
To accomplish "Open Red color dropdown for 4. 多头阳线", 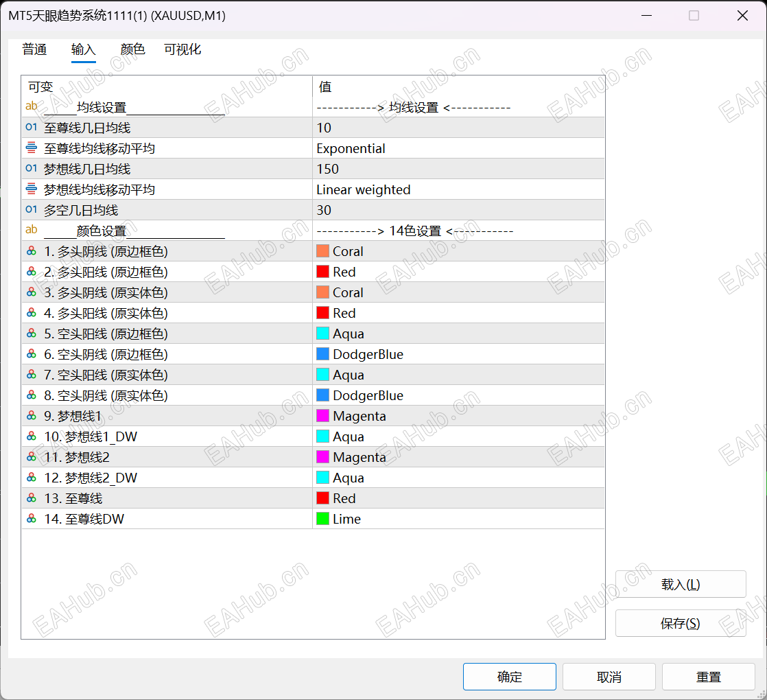I will pyautogui.click(x=458, y=312).
